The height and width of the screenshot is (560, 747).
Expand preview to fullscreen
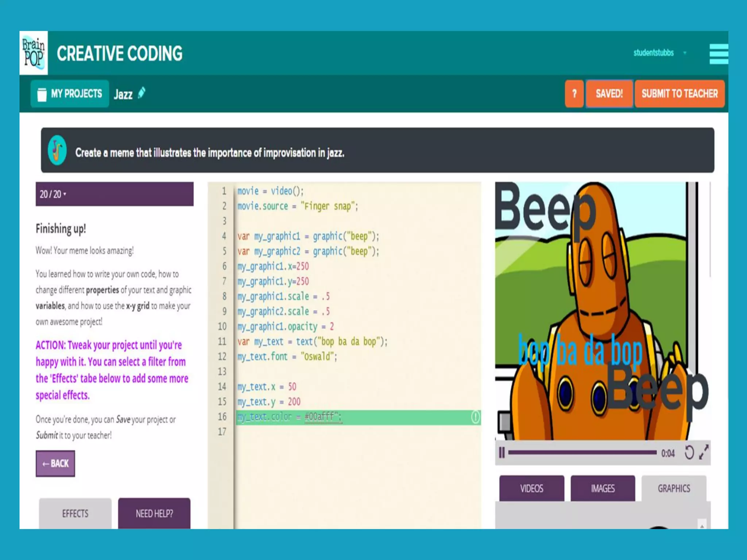pos(704,452)
